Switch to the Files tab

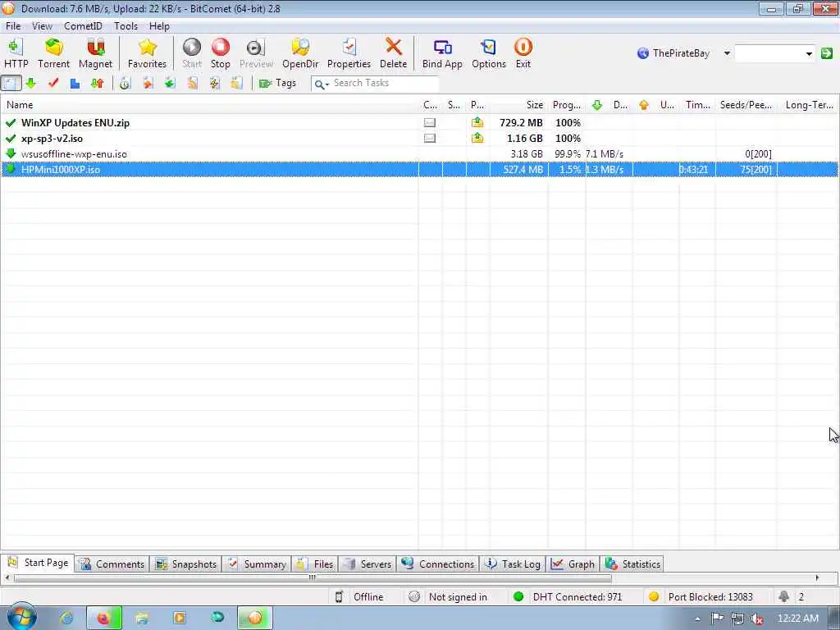coord(315,564)
